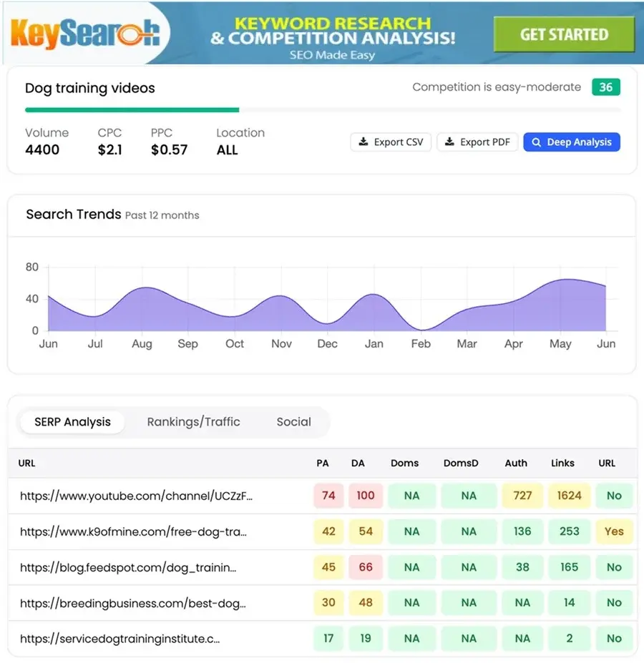644x663 pixels.
Task: Export results with Export PDF button
Action: [x=477, y=142]
